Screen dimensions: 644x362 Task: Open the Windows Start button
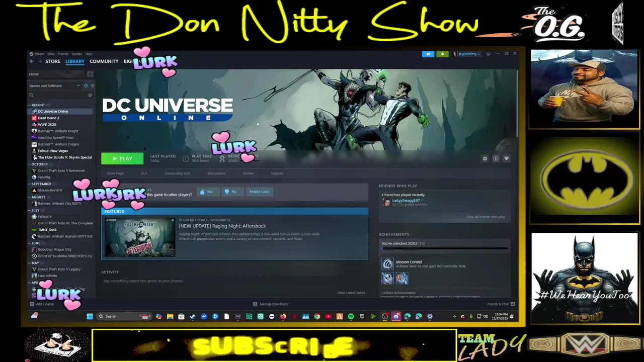click(x=90, y=316)
